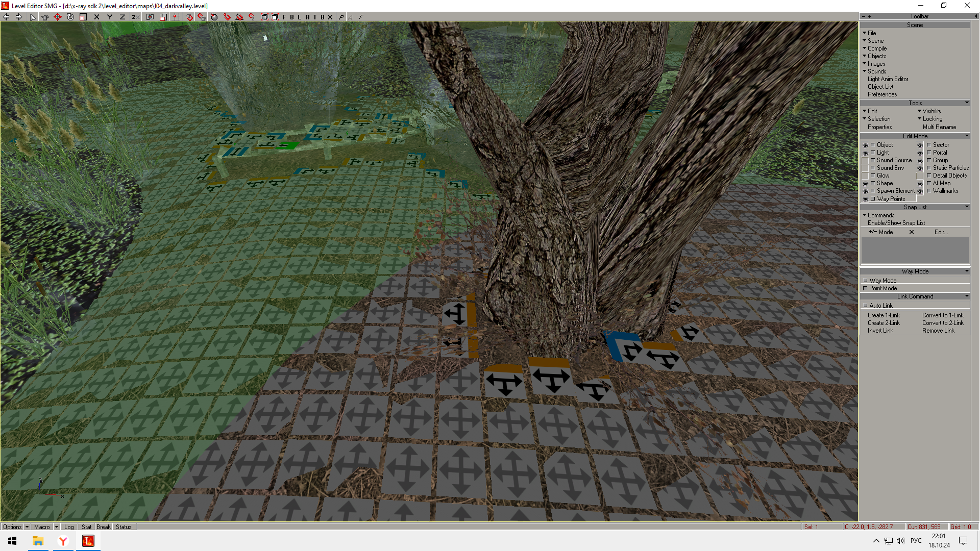Toggle angle snap icon
Image resolution: width=980 pixels, height=551 pixels.
[x=239, y=17]
